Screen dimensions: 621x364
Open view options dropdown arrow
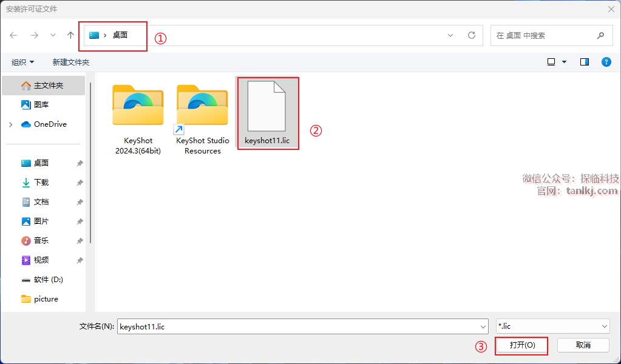point(564,62)
